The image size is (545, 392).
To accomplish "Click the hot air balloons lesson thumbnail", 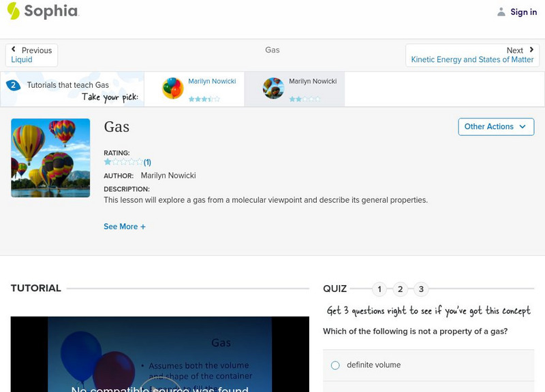I will point(50,158).
